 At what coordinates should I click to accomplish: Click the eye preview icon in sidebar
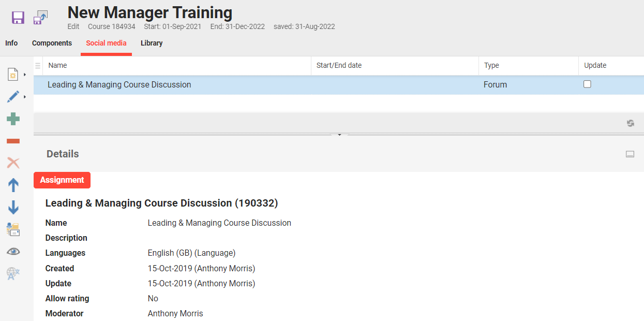pyautogui.click(x=13, y=251)
